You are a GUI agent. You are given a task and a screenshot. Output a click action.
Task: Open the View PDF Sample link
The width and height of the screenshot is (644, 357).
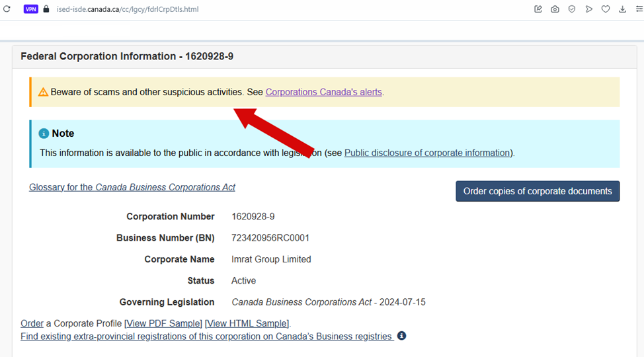163,323
